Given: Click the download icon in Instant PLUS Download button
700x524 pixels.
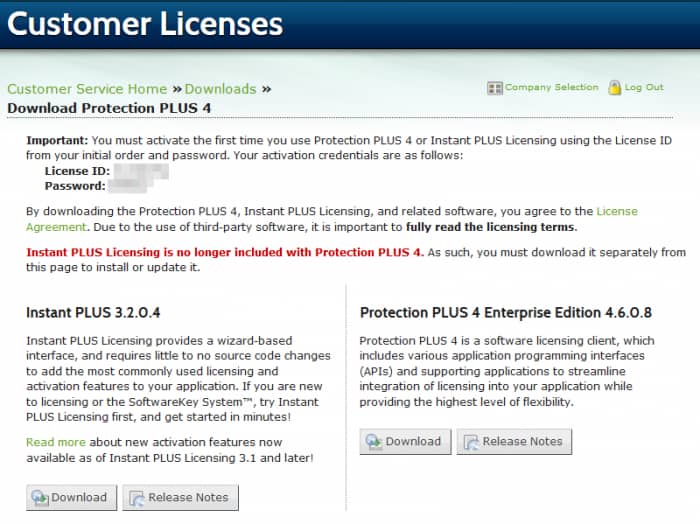Looking at the screenshot, I should coord(40,498).
